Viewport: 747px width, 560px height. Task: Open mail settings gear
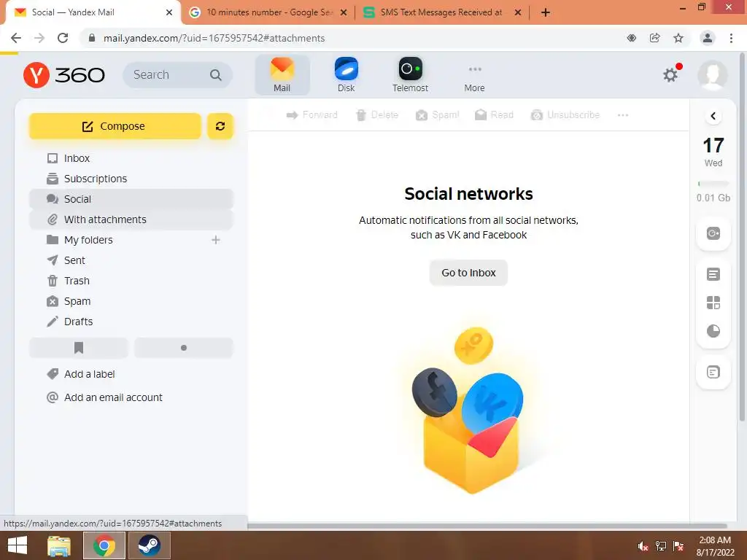pos(671,74)
